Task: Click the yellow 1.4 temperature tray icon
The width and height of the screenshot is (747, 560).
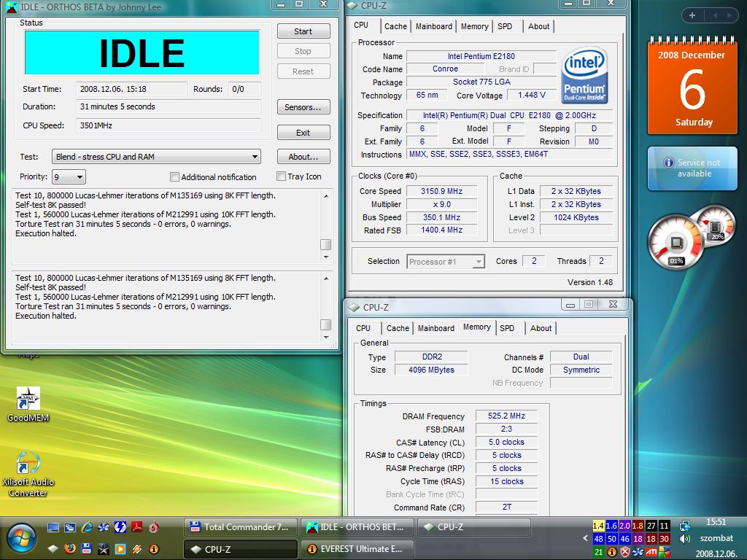Action: point(598,526)
